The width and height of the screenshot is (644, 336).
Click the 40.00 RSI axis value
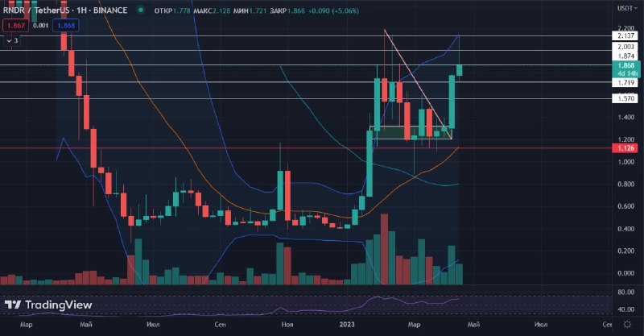click(625, 309)
